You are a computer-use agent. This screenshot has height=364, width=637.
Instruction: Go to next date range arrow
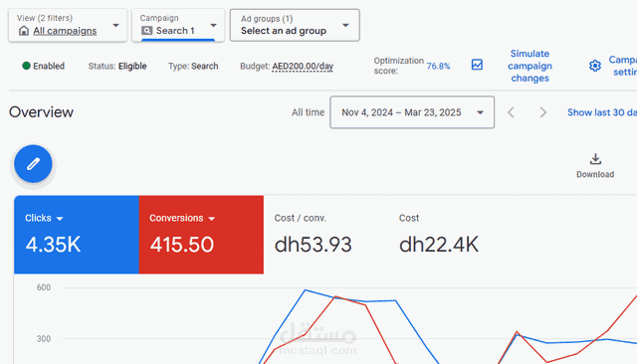coord(542,112)
